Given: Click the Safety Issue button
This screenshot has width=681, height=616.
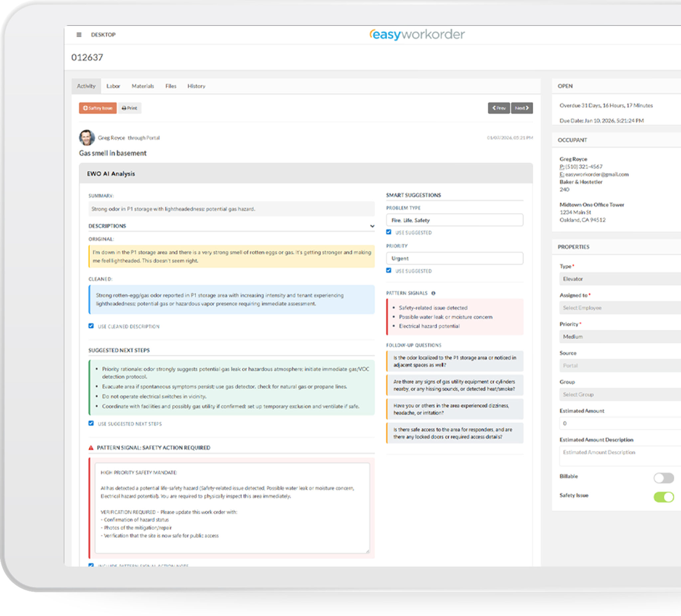Looking at the screenshot, I should (x=98, y=108).
